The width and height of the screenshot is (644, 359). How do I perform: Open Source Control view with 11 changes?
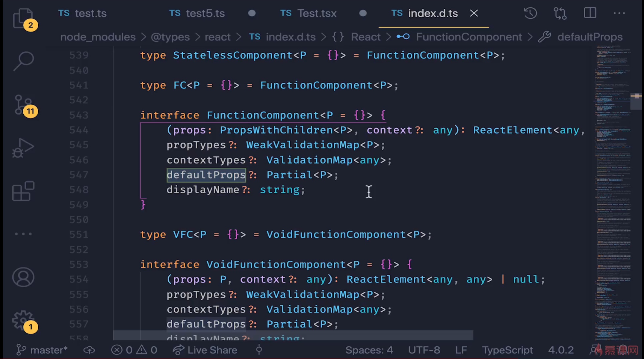pyautogui.click(x=23, y=105)
